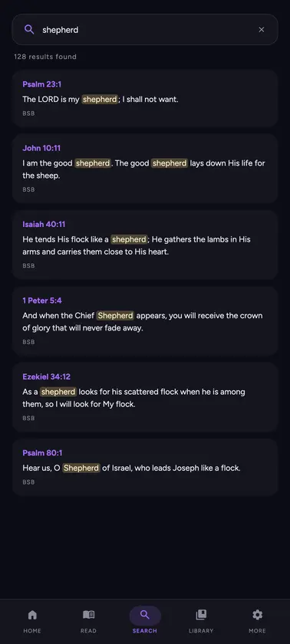Tap the highlighted 'Shepherd' in Psalm 80:1
290x644 pixels.
tap(81, 468)
